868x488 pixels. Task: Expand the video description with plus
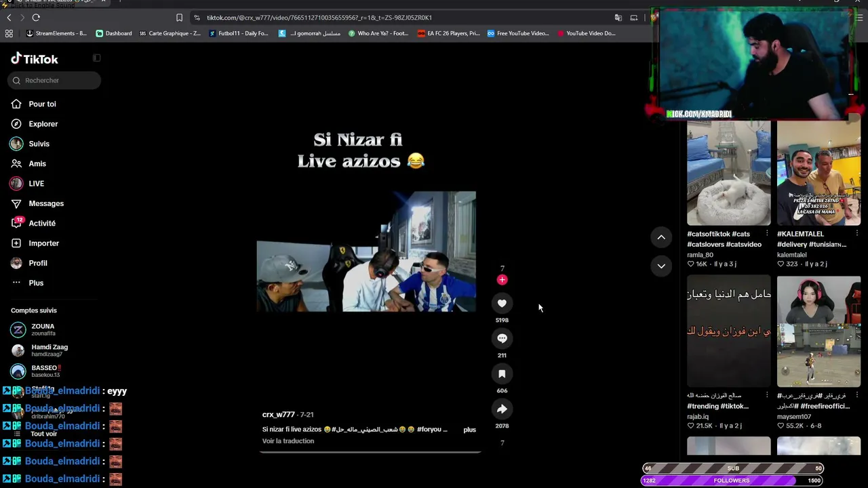pyautogui.click(x=469, y=430)
